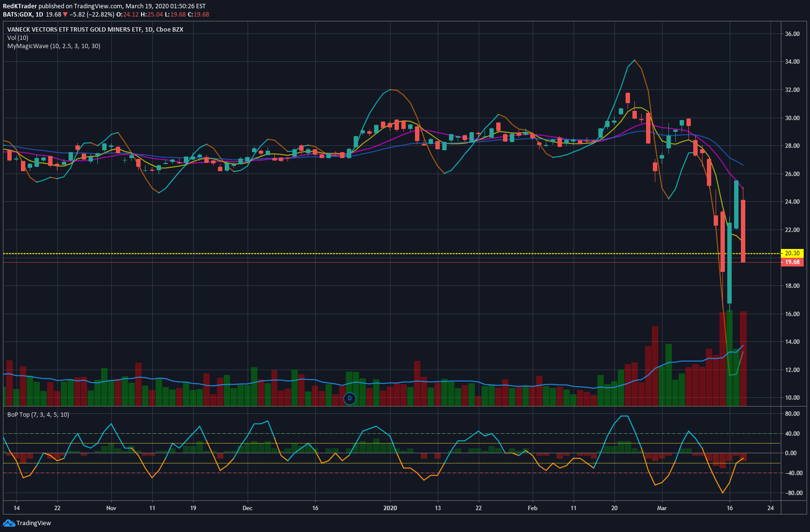Viewport: 810px width, 532px height.
Task: Click the 'Feb' date axis label
Action: (533, 508)
